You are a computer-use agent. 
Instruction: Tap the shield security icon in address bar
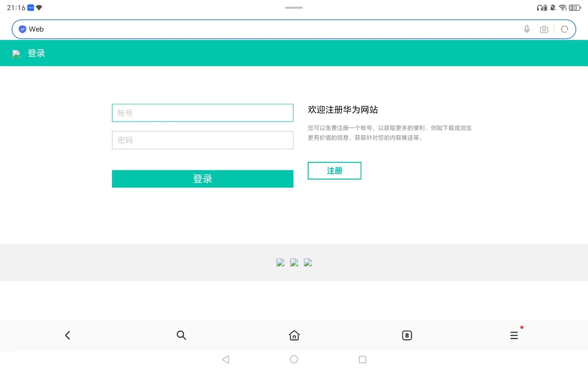click(x=22, y=29)
